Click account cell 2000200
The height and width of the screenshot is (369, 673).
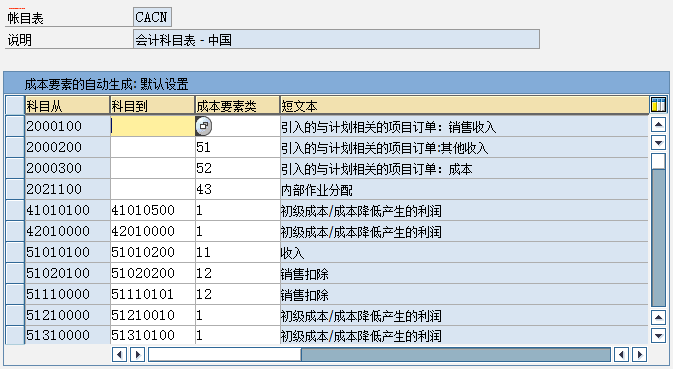(x=67, y=147)
